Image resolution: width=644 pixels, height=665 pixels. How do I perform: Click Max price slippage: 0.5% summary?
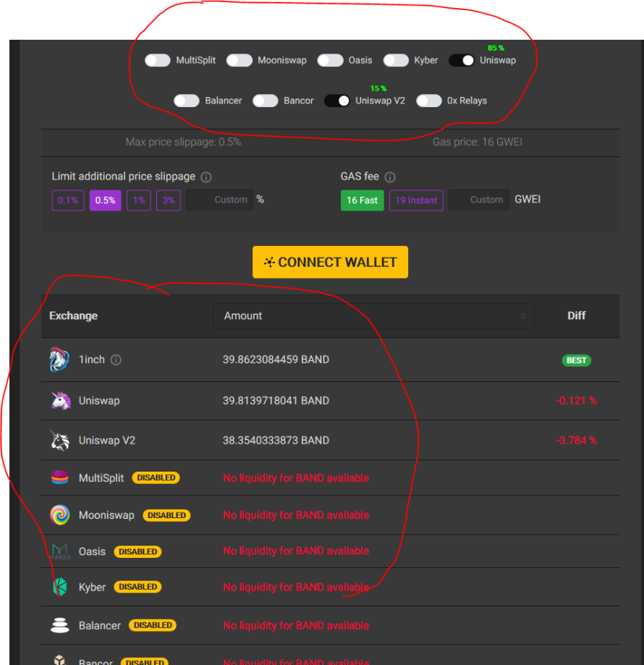[183, 142]
